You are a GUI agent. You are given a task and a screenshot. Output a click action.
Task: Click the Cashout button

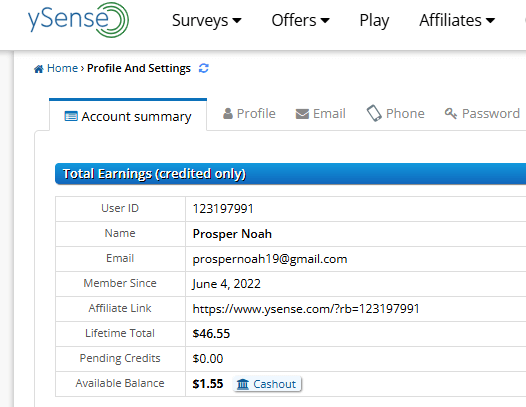[x=267, y=384]
